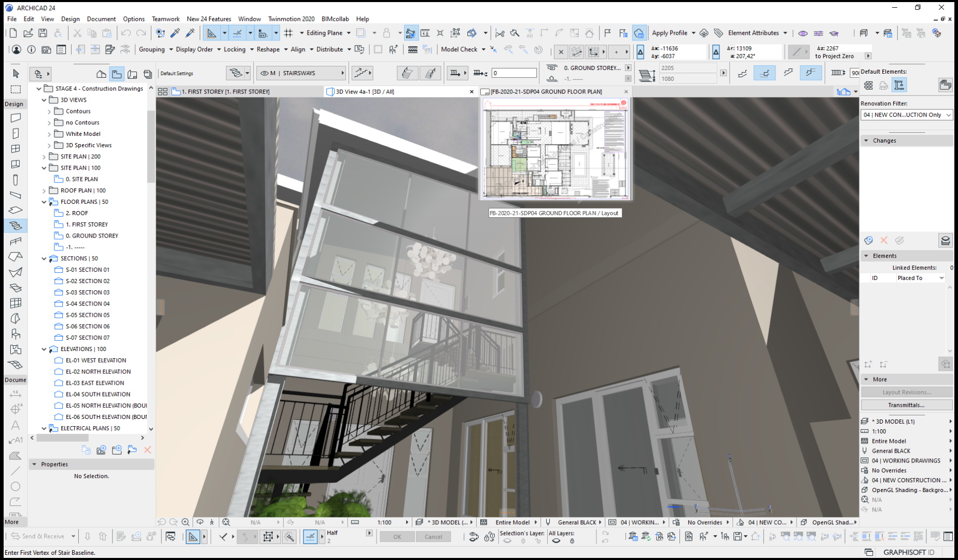
Task: Click the zoom-in magnifier below the 3D view
Action: click(185, 522)
